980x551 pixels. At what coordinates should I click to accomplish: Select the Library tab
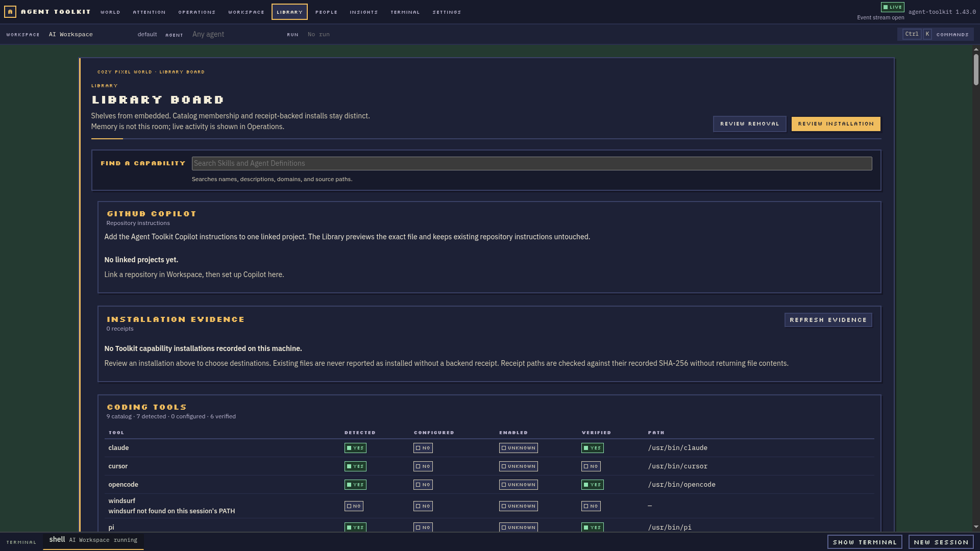coord(289,12)
